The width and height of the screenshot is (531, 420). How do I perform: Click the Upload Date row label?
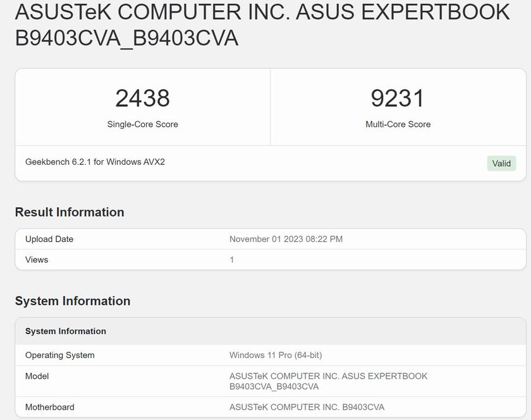tap(49, 239)
